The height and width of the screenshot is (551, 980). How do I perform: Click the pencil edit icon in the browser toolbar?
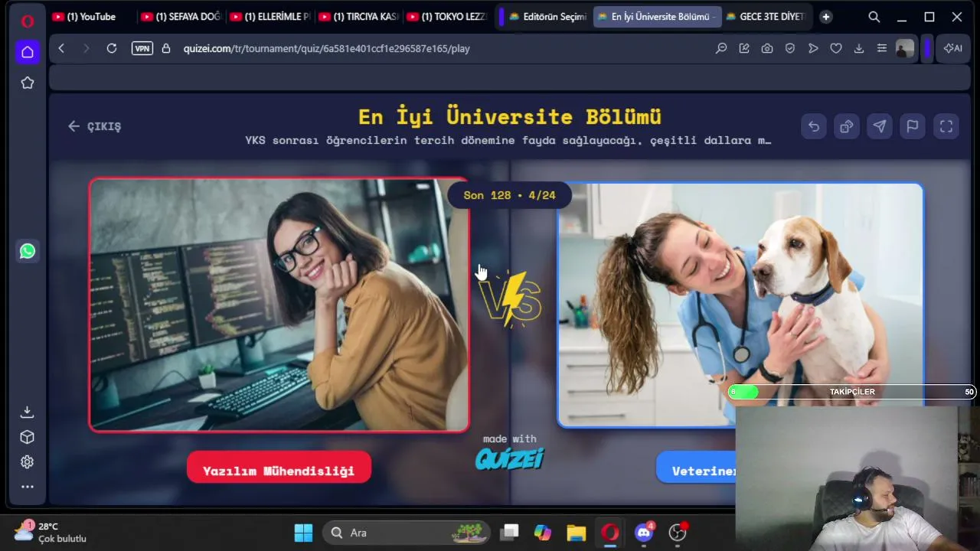point(744,48)
